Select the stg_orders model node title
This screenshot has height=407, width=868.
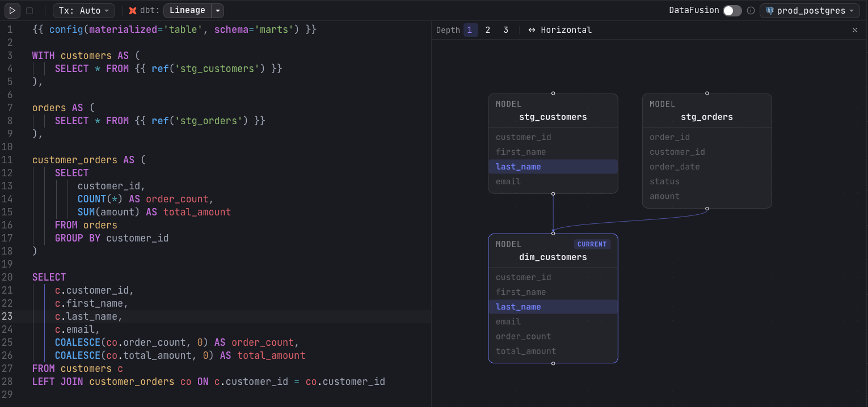click(707, 117)
